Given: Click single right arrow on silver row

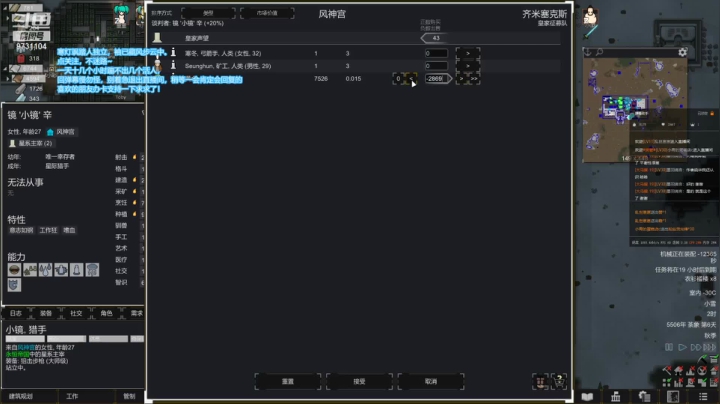Looking at the screenshot, I should (461, 79).
